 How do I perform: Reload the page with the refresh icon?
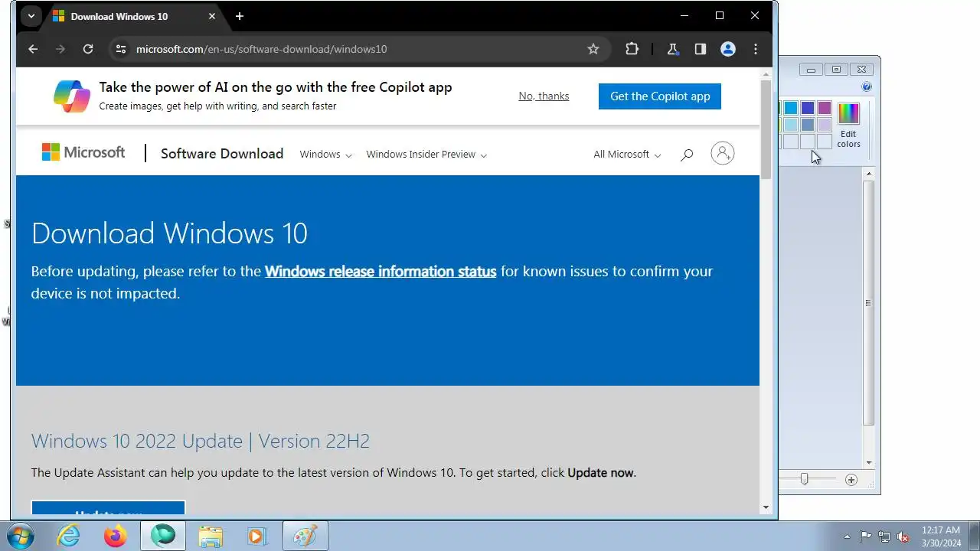tap(88, 49)
